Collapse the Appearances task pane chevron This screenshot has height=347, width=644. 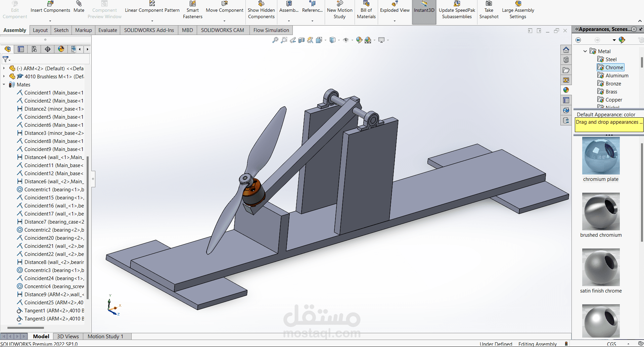(x=577, y=29)
